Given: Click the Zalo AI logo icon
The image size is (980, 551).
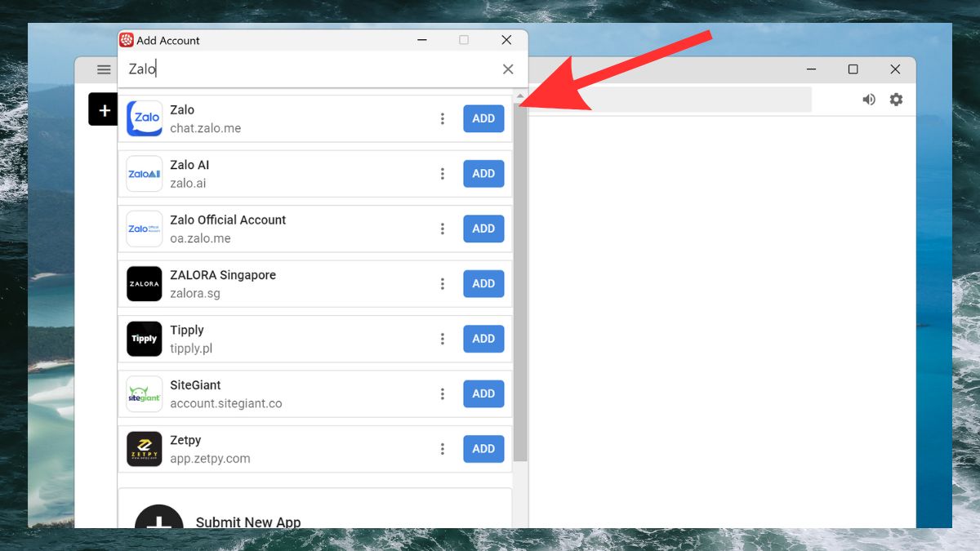Looking at the screenshot, I should coord(145,174).
